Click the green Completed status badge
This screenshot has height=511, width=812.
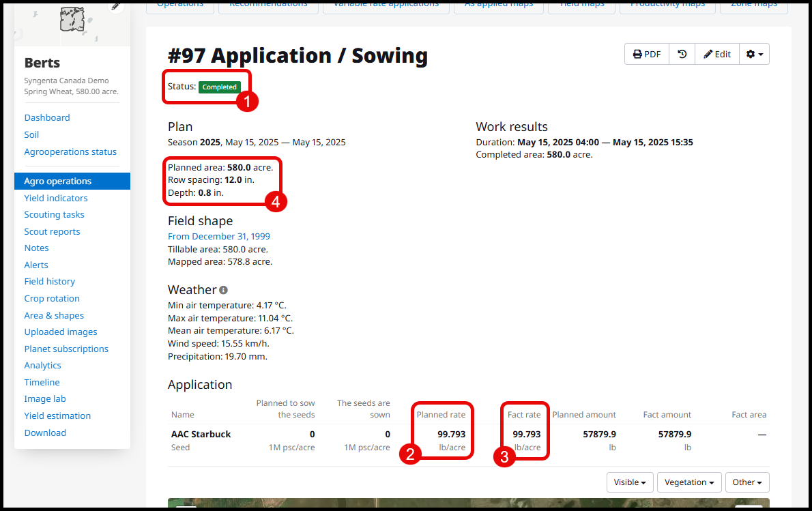pos(219,87)
